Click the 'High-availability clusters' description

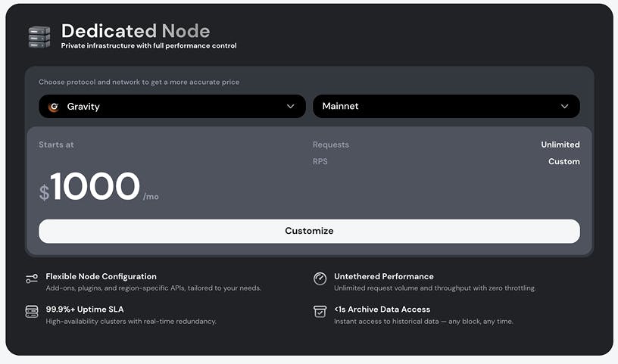pos(131,322)
